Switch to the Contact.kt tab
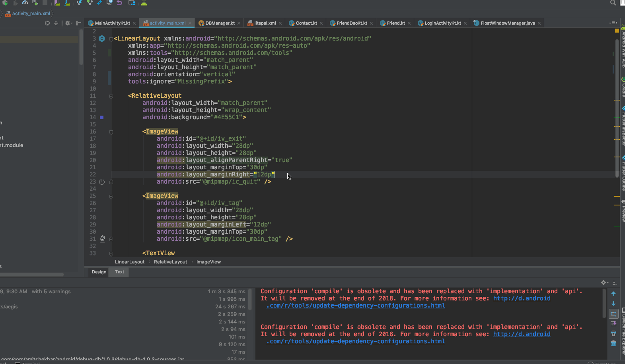 pos(306,23)
